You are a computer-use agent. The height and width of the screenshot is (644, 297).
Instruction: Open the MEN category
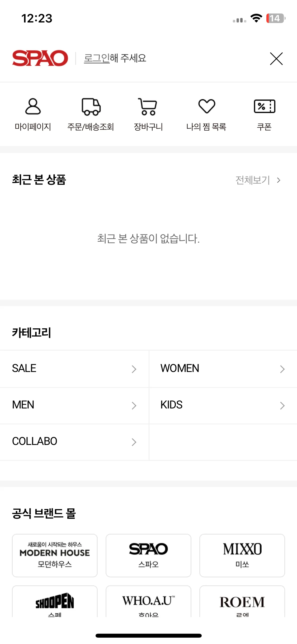click(x=74, y=405)
